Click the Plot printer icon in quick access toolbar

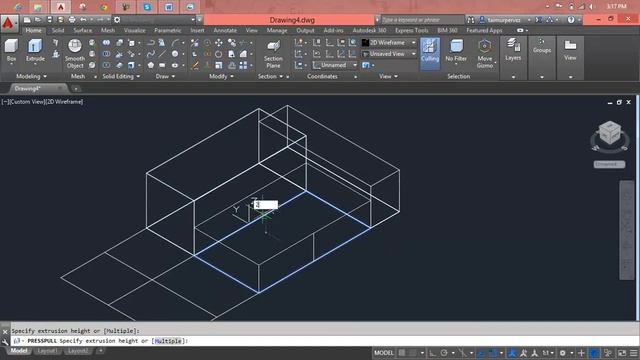coord(72,20)
